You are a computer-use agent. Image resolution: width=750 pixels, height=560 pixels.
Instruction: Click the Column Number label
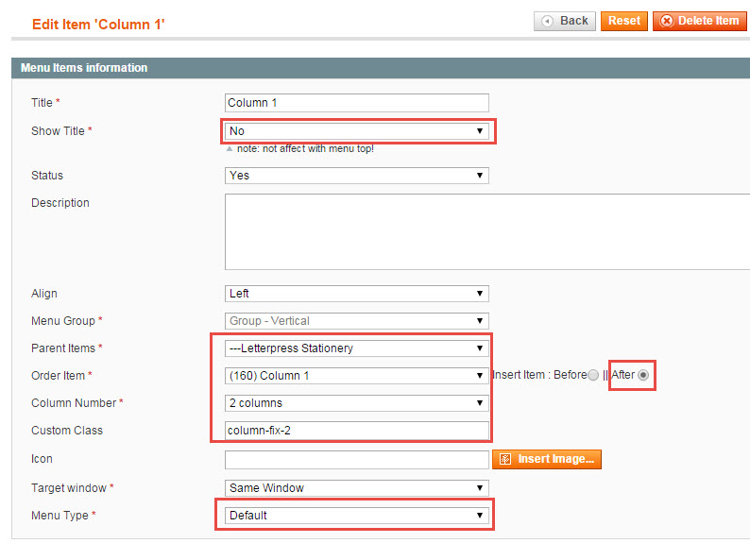[74, 403]
